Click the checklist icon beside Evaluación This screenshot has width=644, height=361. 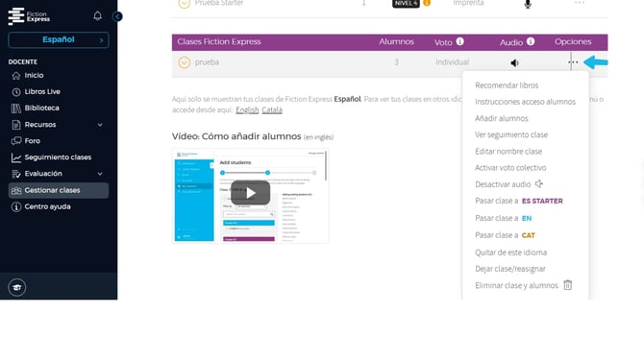coord(16,174)
